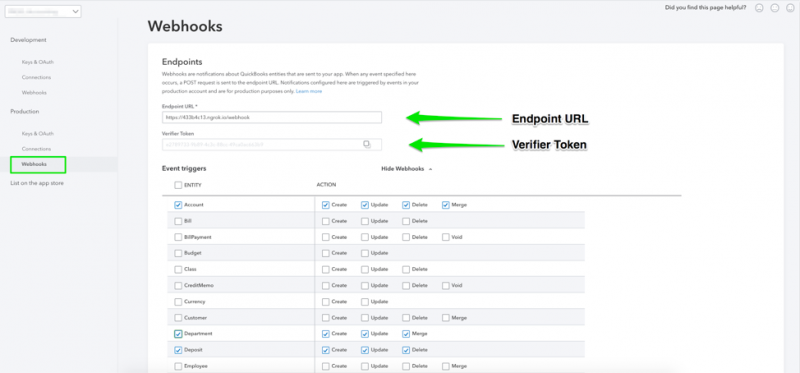This screenshot has width=800, height=373.
Task: Uncheck Create for the Department row
Action: pyautogui.click(x=326, y=334)
